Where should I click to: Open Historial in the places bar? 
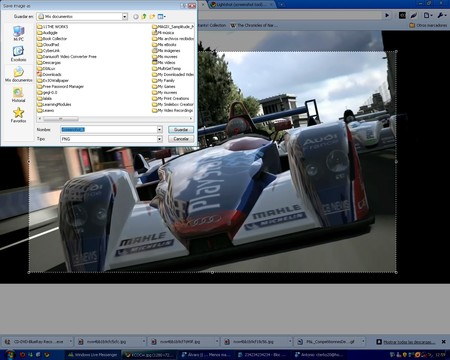(x=18, y=95)
